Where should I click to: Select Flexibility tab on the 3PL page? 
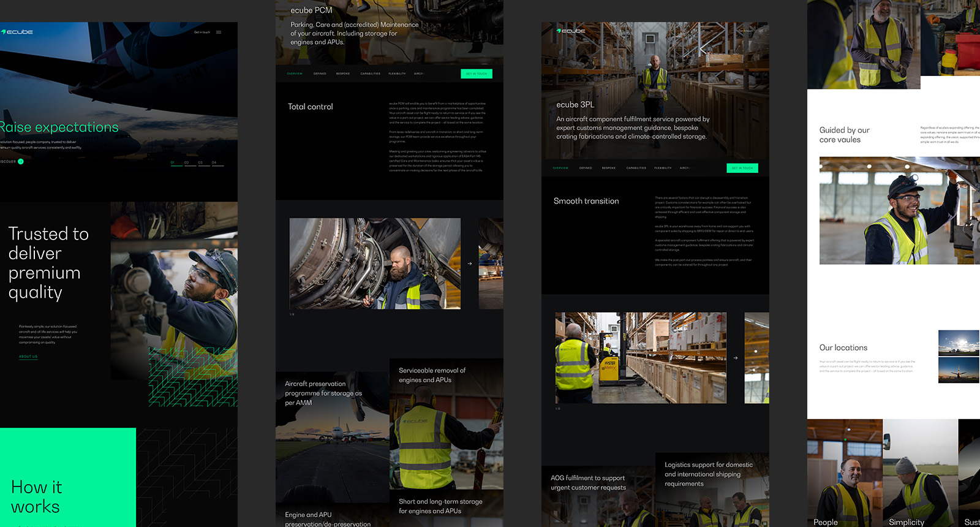tap(663, 168)
